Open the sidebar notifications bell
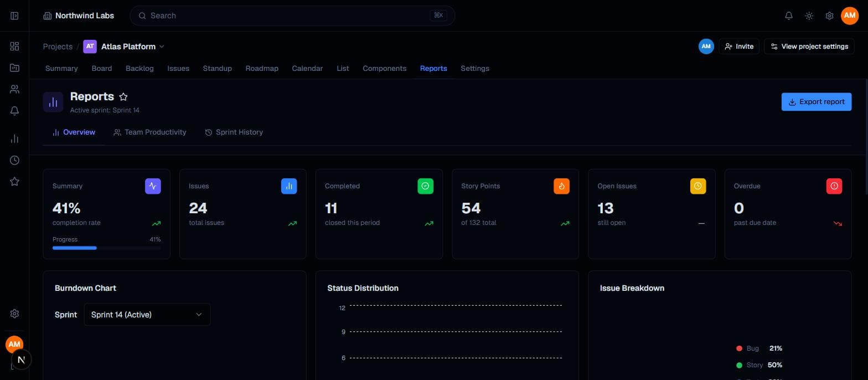The height and width of the screenshot is (380, 868). click(14, 111)
